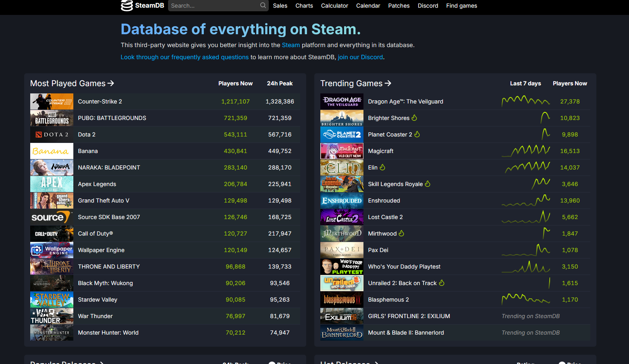This screenshot has height=364, width=629.
Task: Follow the join our Discord link
Action: pos(360,57)
